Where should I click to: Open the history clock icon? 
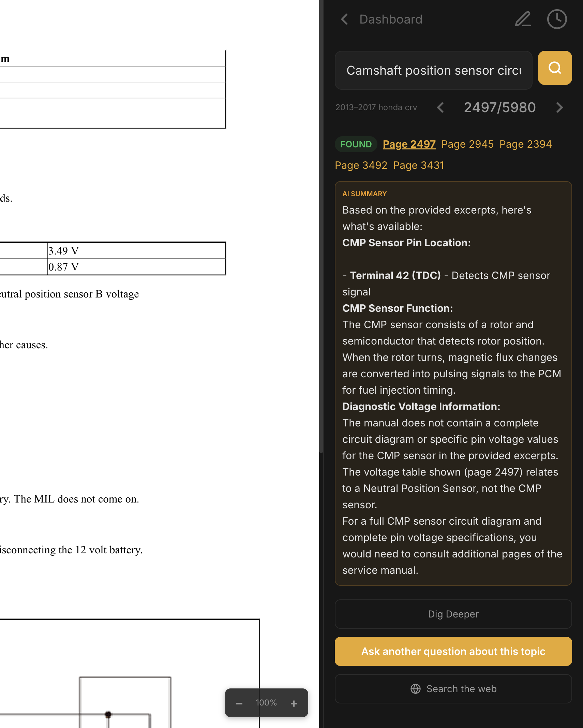click(557, 19)
